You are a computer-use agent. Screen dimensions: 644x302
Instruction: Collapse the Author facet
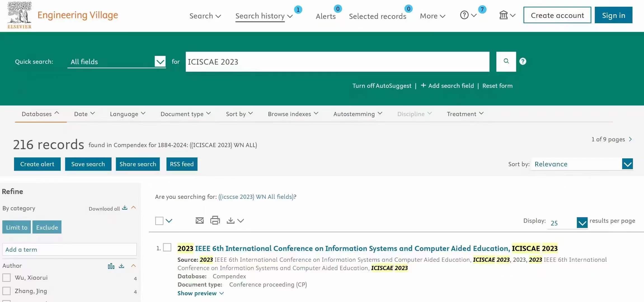[x=133, y=266]
